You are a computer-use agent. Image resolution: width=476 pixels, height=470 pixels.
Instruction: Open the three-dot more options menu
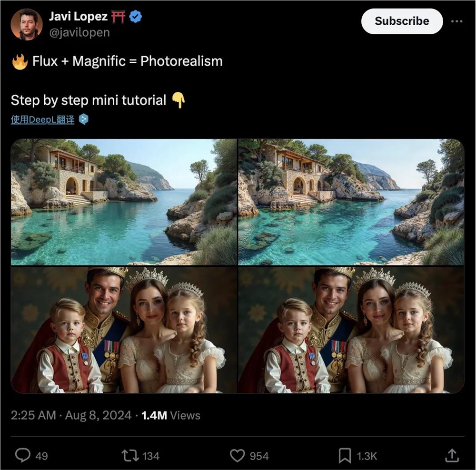click(456, 21)
